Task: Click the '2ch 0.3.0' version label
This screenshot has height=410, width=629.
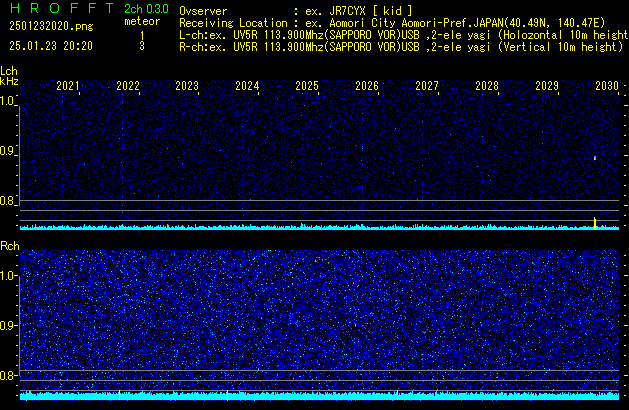Action: pyautogui.click(x=146, y=9)
